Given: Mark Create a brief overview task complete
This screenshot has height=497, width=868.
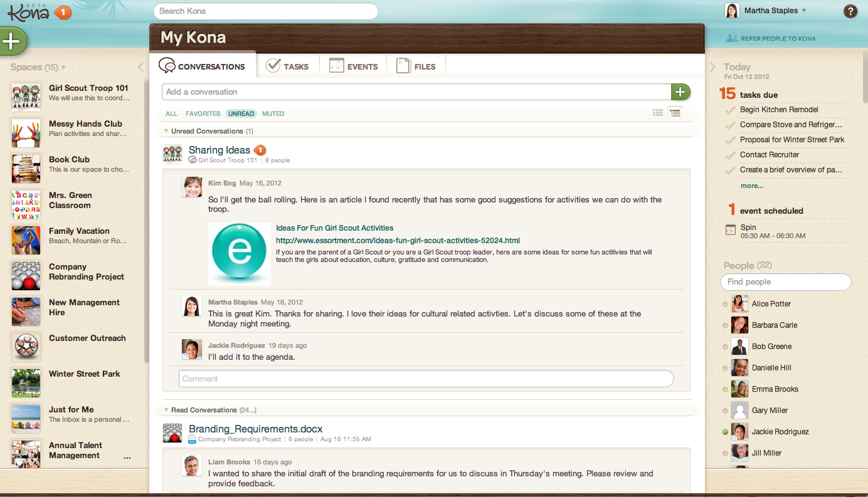Looking at the screenshot, I should [x=730, y=170].
